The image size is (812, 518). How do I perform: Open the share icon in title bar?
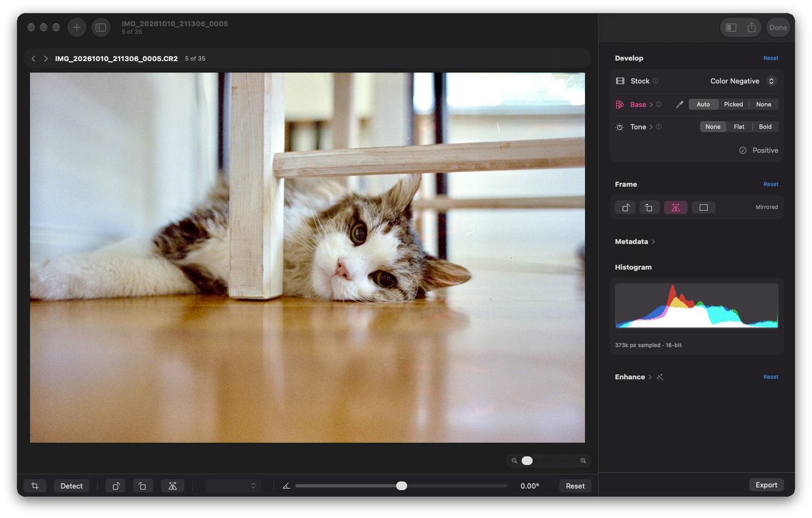pyautogui.click(x=751, y=27)
